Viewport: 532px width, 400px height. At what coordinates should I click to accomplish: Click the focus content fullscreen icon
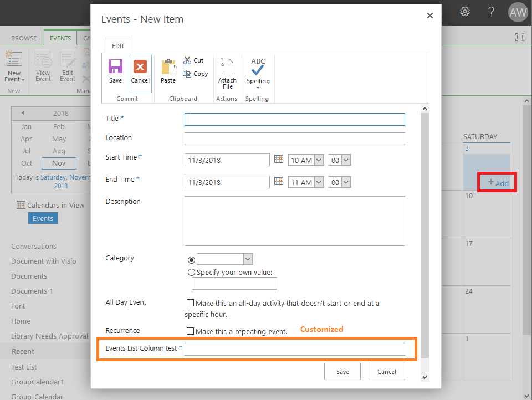click(x=519, y=37)
